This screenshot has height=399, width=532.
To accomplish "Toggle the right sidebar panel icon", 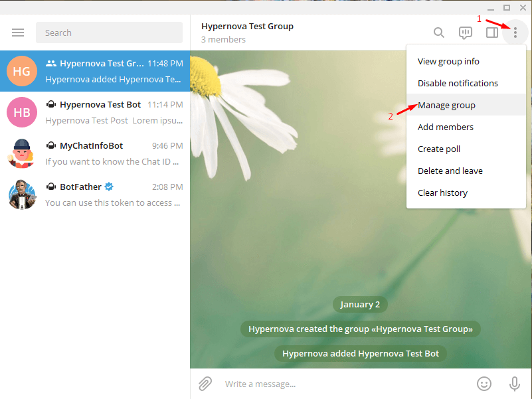I will click(492, 33).
